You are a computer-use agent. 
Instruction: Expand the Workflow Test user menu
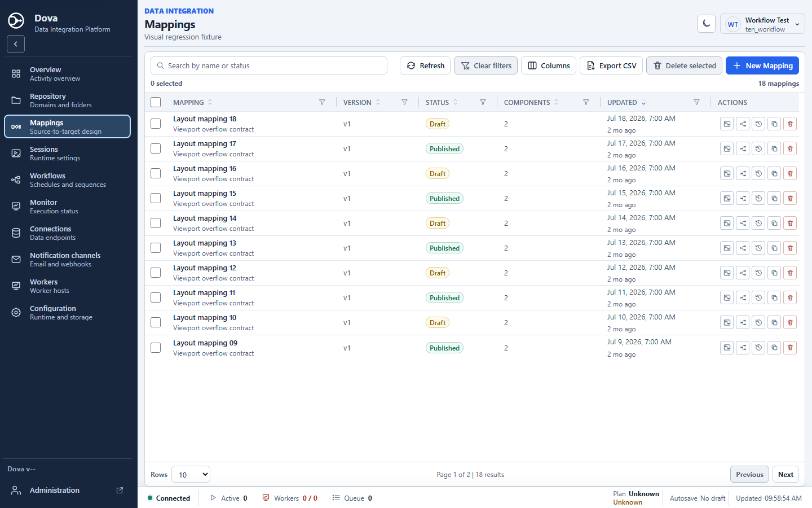coord(762,24)
